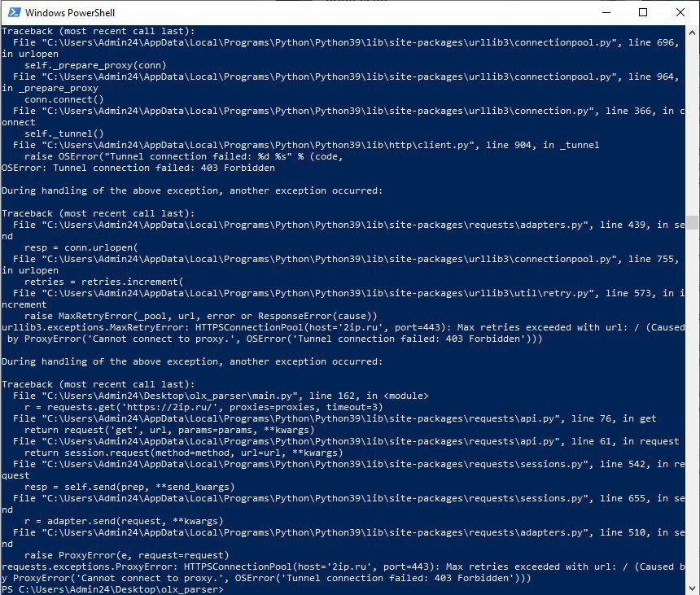Click the line with 'api.py", line 76, in get'
700x595 pixels.
pos(335,418)
